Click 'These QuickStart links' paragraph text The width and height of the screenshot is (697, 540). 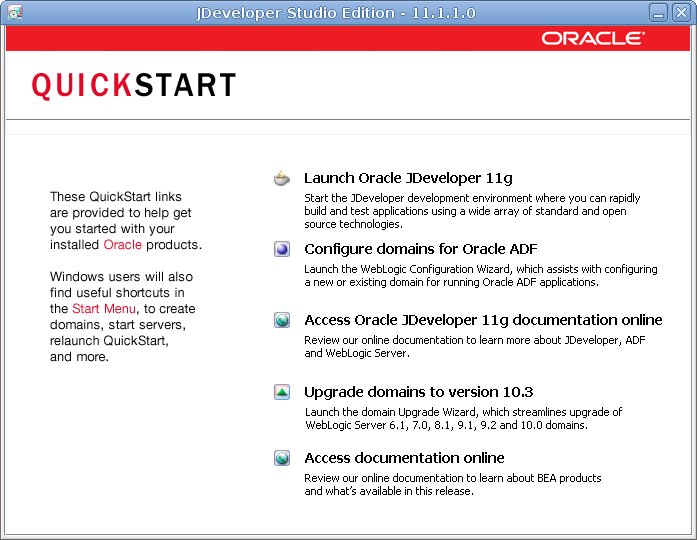(126, 220)
